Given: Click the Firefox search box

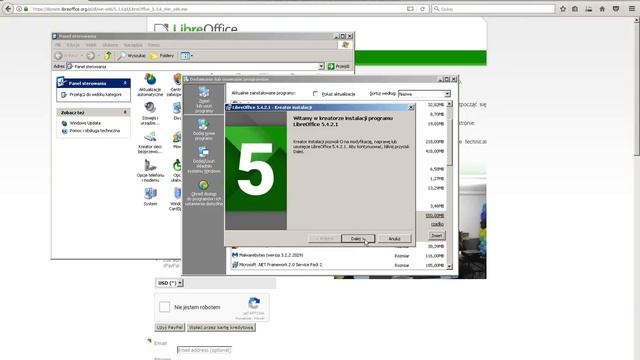Looking at the screenshot, I should [493, 9].
